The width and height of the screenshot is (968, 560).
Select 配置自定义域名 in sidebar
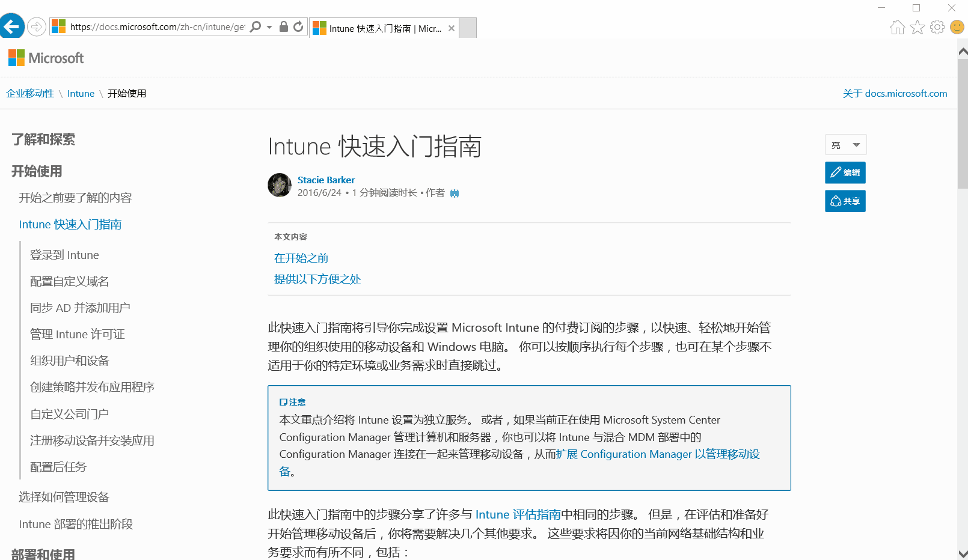pyautogui.click(x=70, y=281)
